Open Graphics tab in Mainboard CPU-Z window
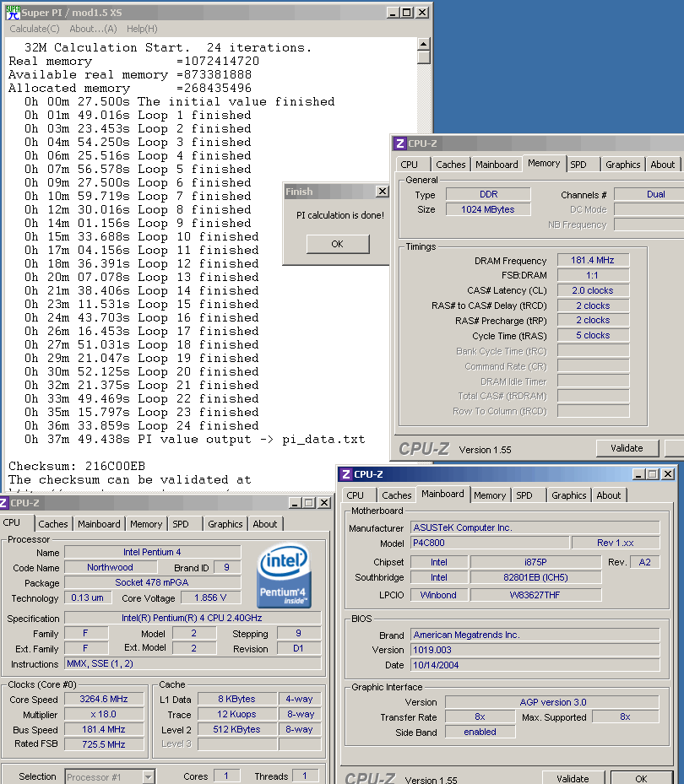 tap(568, 495)
